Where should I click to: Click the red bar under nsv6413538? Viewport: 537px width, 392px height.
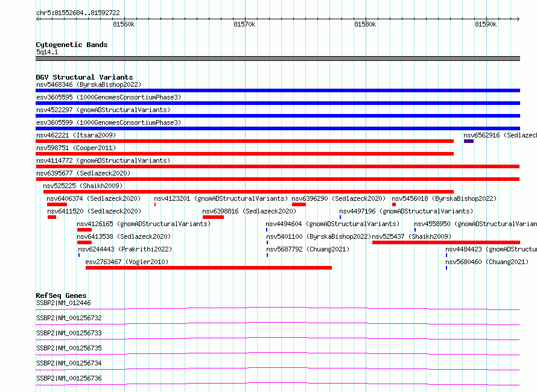[x=84, y=242]
